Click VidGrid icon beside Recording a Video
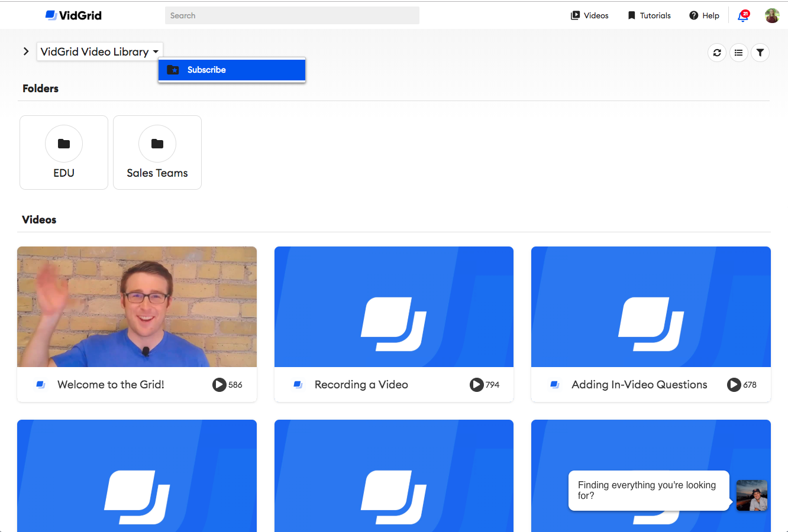788x532 pixels. click(x=298, y=385)
